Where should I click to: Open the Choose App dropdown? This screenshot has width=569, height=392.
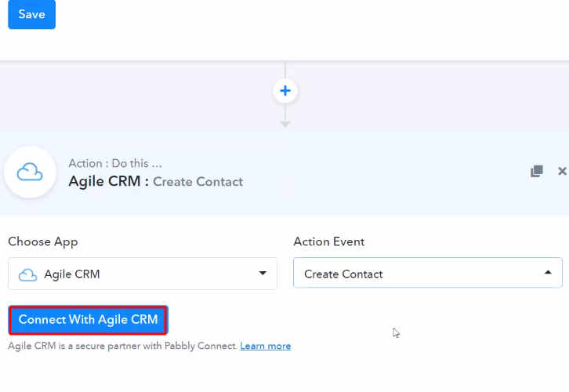143,274
